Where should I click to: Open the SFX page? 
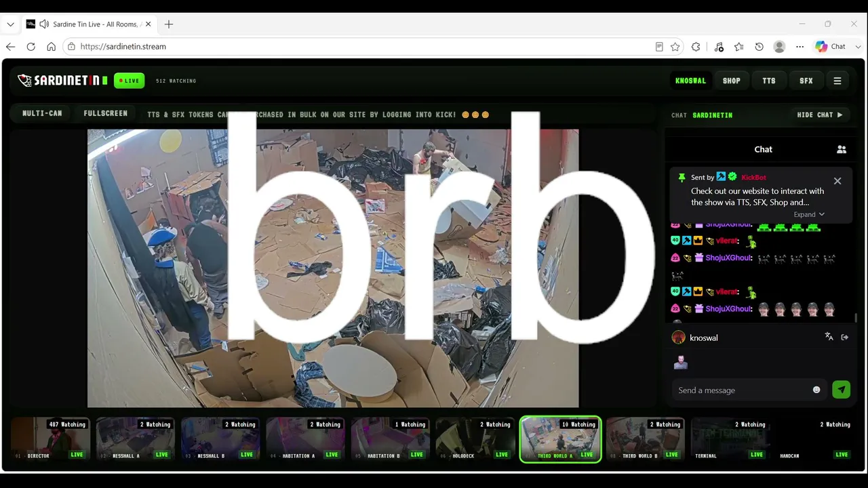(x=806, y=81)
